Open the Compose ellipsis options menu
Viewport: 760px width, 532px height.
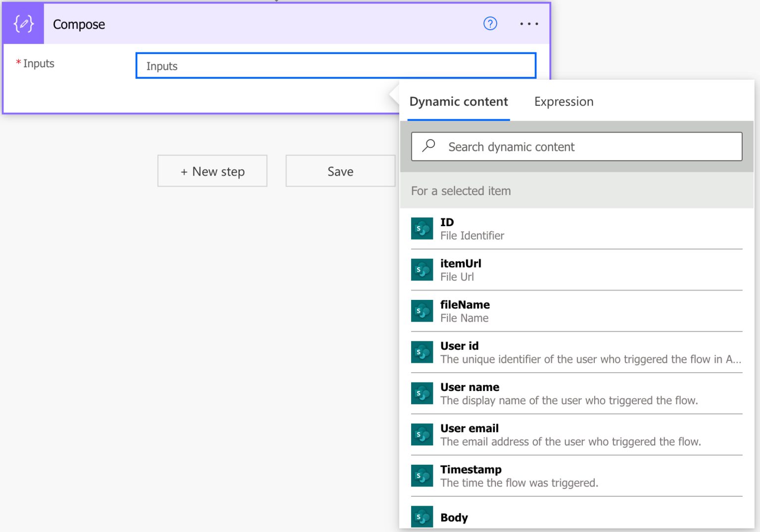(x=528, y=23)
